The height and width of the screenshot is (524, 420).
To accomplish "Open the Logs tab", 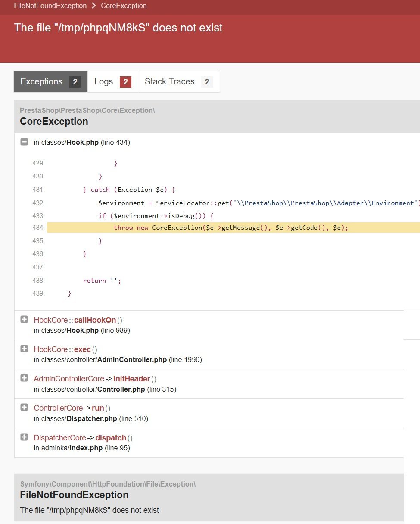I will (x=104, y=82).
